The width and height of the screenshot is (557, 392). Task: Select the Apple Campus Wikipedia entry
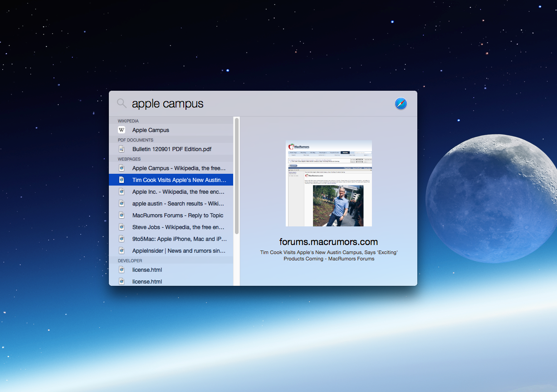171,130
